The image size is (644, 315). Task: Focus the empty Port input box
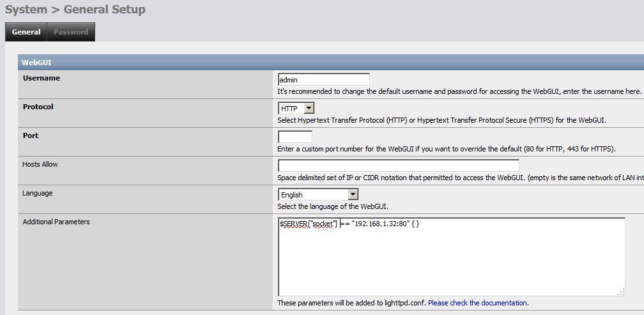click(x=295, y=137)
